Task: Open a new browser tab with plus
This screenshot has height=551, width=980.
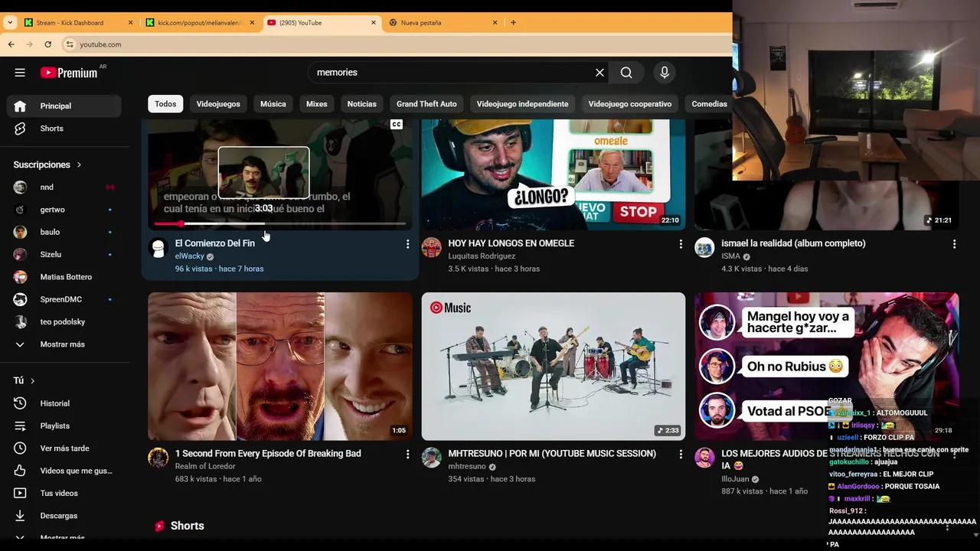Action: tap(513, 23)
